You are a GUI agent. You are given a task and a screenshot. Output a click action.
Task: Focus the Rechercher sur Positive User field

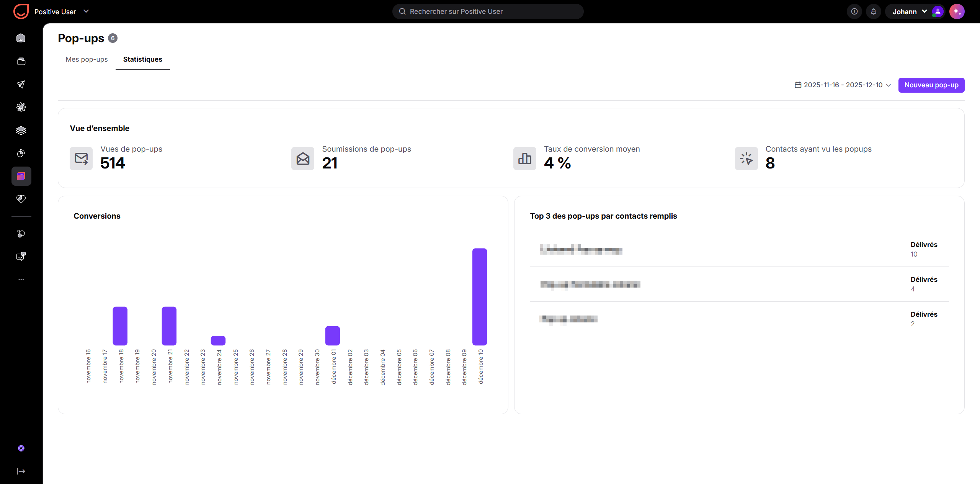click(488, 11)
